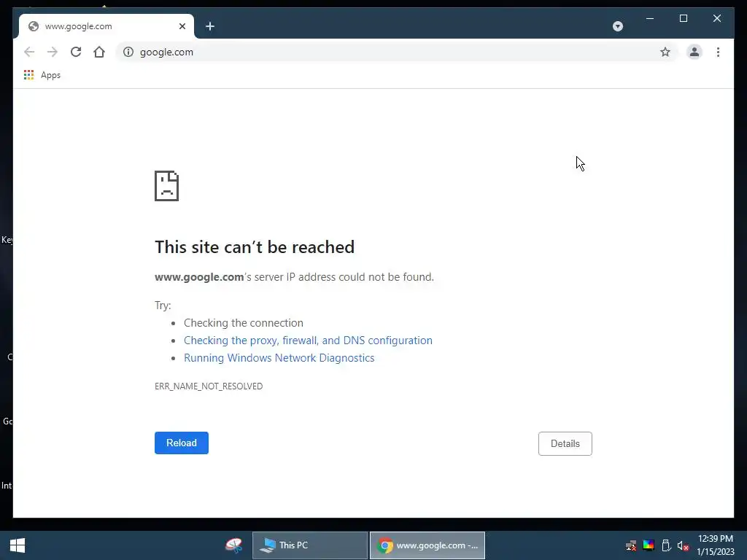This screenshot has width=747, height=560.
Task: Click the 'Checking the connection' suggestion text
Action: tap(244, 323)
